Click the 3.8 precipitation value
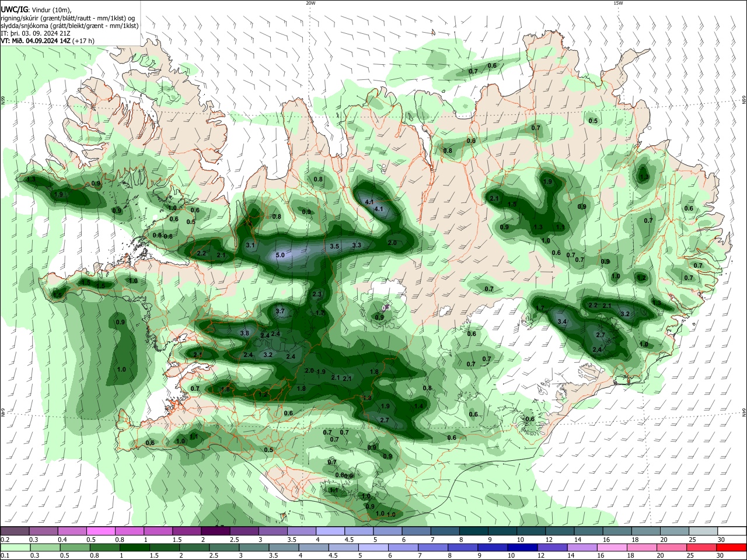Screen dimensions: 747x560 click(245, 333)
